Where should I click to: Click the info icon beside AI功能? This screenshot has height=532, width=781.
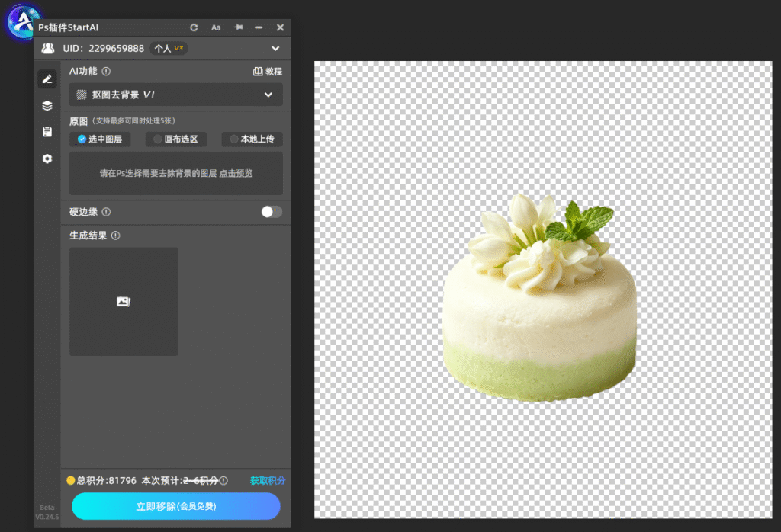point(106,71)
